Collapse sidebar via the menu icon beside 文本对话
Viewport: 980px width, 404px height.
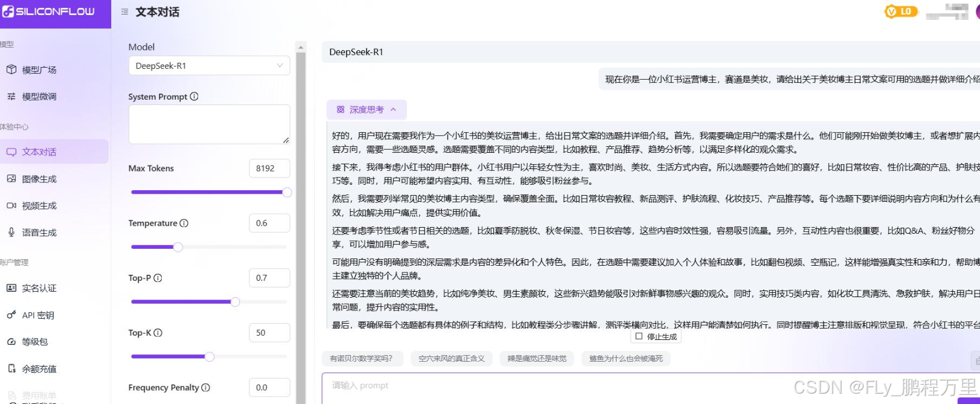point(124,11)
